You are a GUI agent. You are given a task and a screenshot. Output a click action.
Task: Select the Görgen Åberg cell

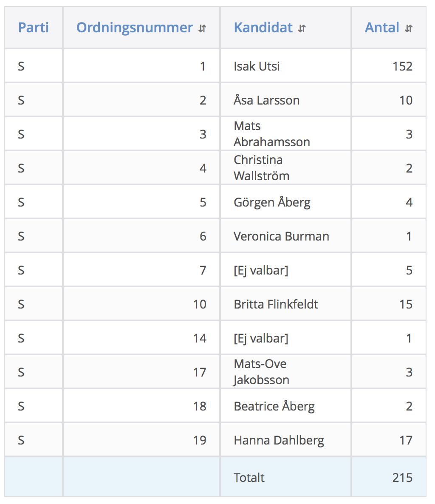tap(285, 202)
